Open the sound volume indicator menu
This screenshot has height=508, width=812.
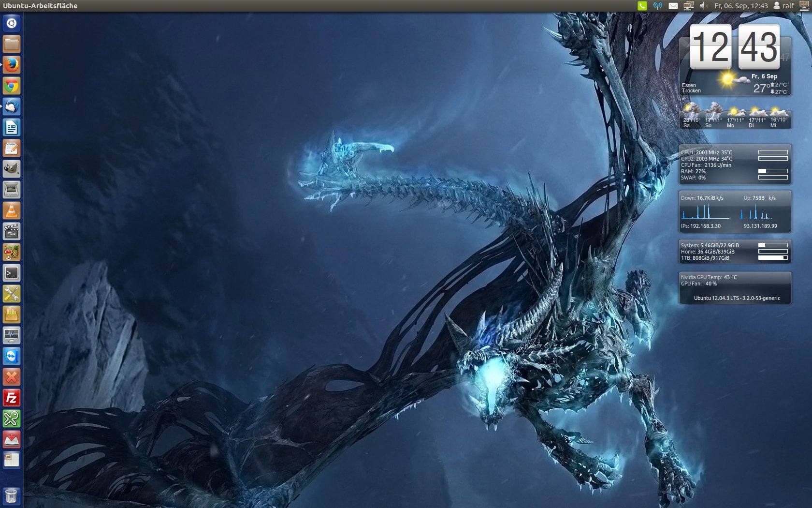point(704,6)
